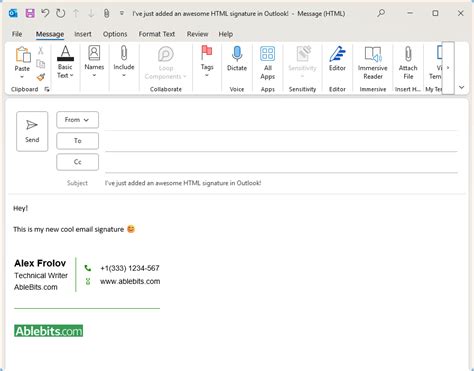The width and height of the screenshot is (474, 371).
Task: Click the website icon in signature
Action: point(88,281)
